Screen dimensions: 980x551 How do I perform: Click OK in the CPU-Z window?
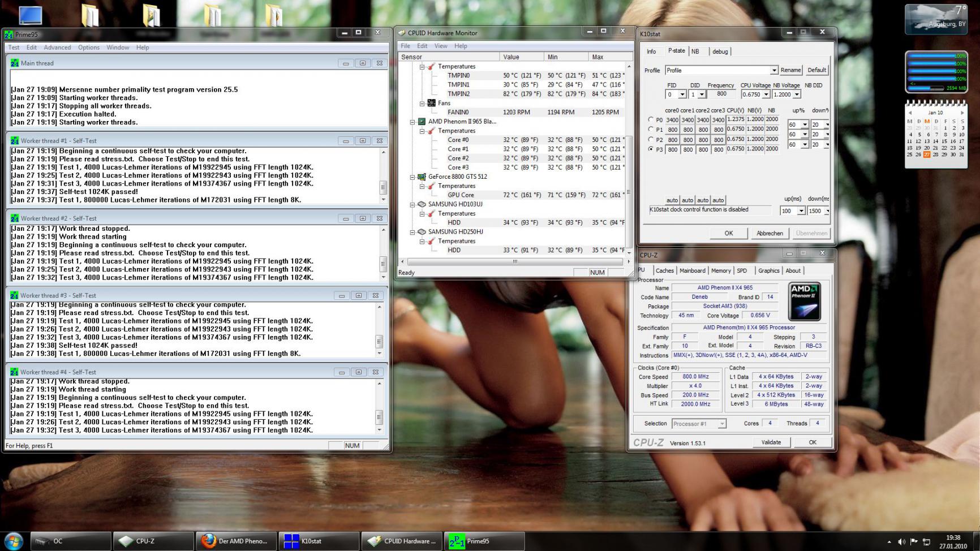pos(813,442)
